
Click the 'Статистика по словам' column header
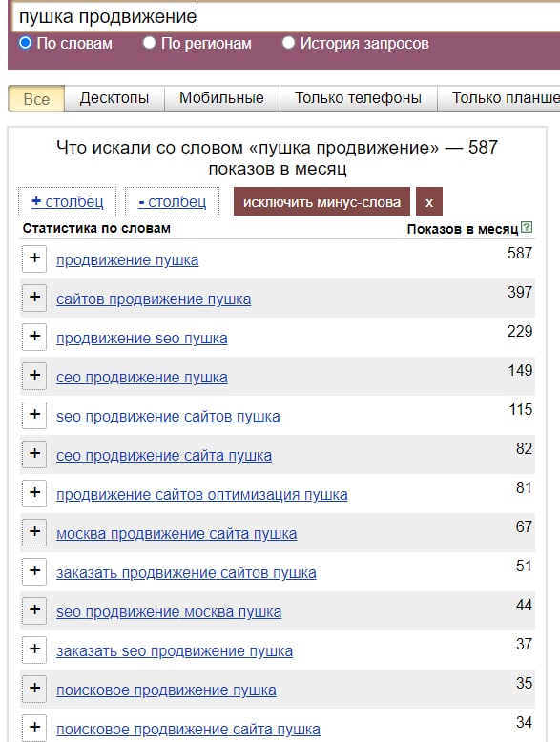click(96, 229)
